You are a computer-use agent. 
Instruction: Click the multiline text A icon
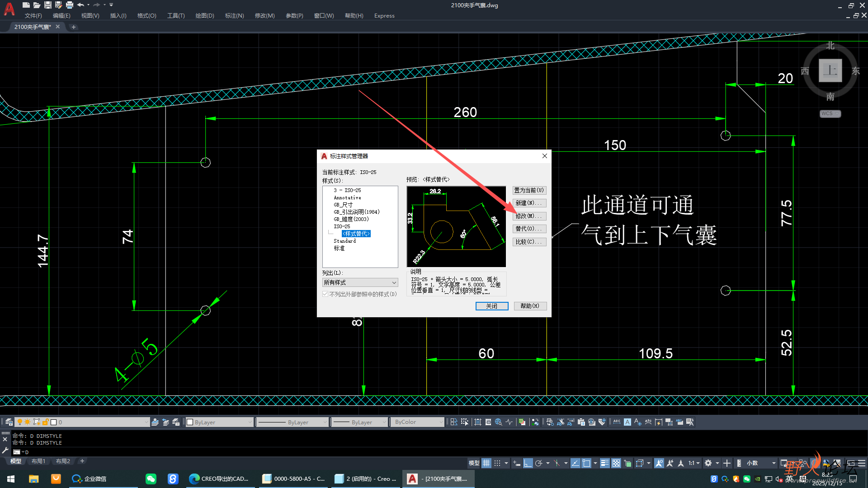coord(627,422)
